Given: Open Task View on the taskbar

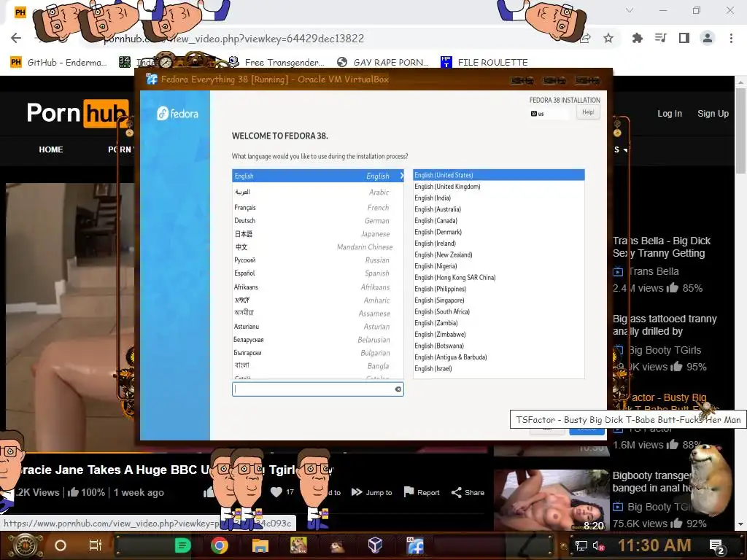Looking at the screenshot, I should coord(96,545).
